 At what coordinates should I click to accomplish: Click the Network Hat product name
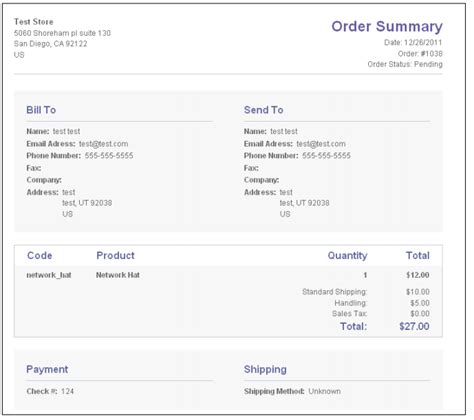[x=118, y=275]
